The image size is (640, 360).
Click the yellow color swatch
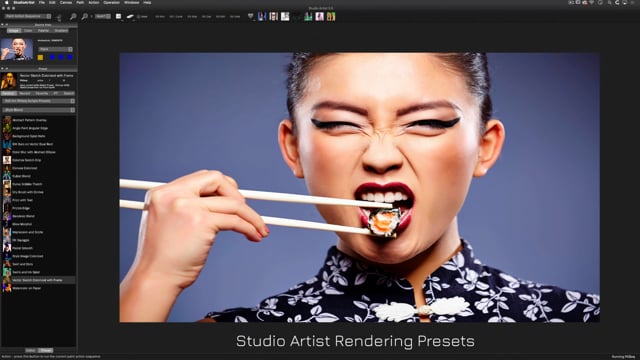click(40, 58)
